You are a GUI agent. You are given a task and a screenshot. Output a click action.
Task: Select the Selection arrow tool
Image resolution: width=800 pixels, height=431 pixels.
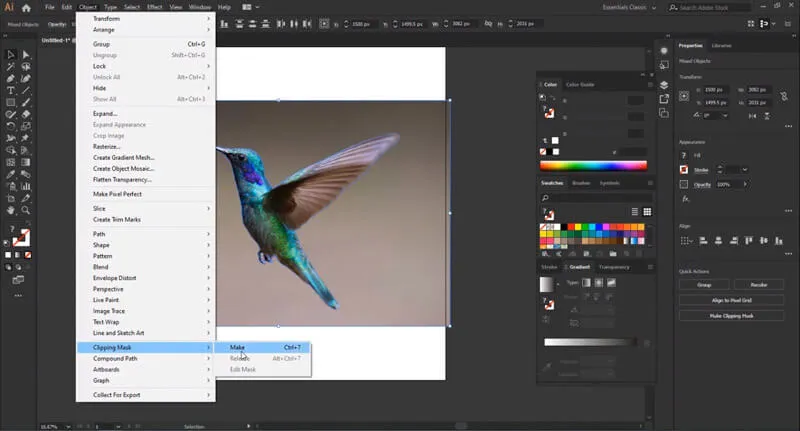pos(10,55)
